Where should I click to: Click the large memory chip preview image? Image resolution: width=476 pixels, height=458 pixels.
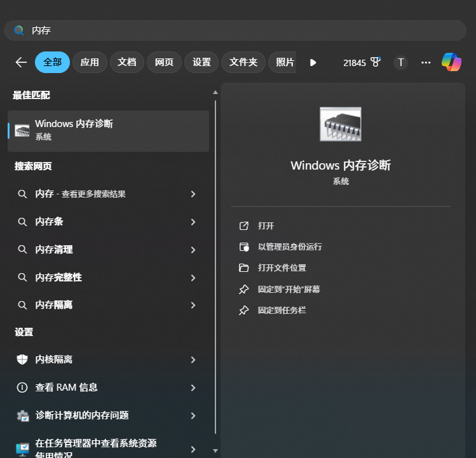click(341, 124)
